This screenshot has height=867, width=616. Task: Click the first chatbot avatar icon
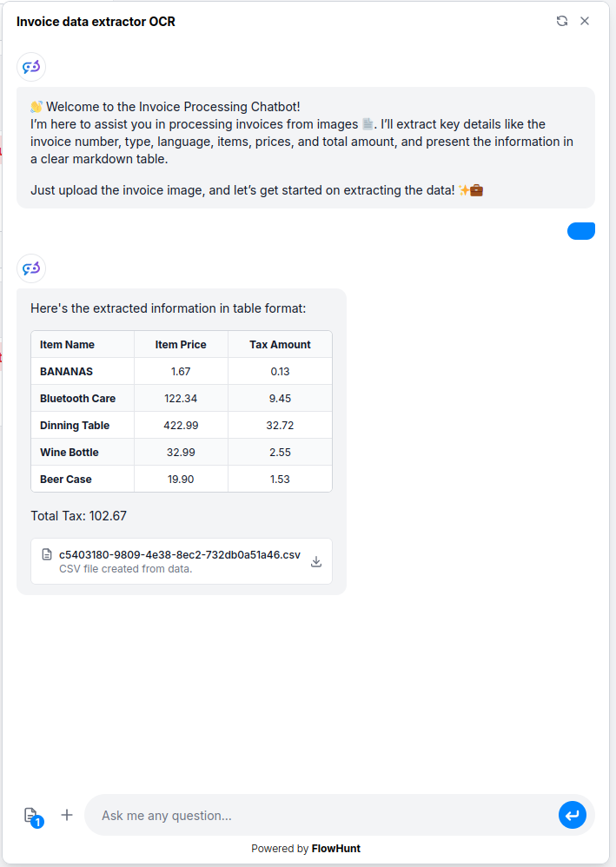click(x=31, y=67)
